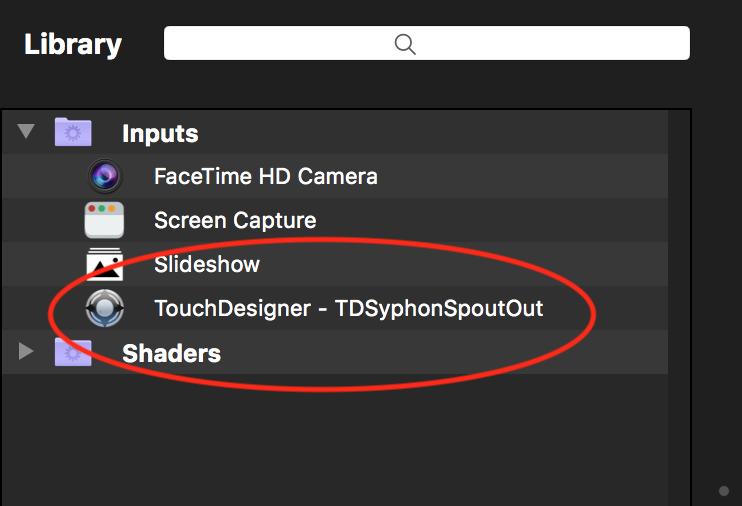Click the magnifying glass search icon
The width and height of the screenshot is (742, 506).
click(x=405, y=44)
